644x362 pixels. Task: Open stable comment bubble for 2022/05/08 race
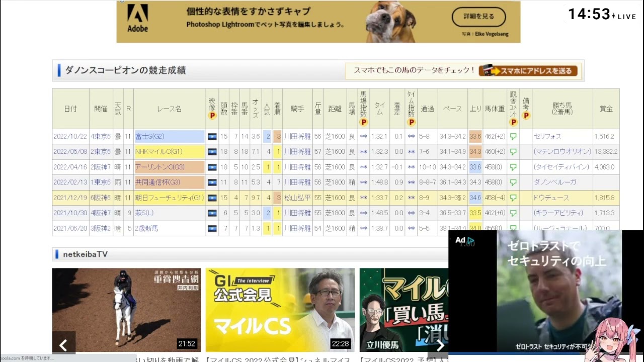pos(513,151)
